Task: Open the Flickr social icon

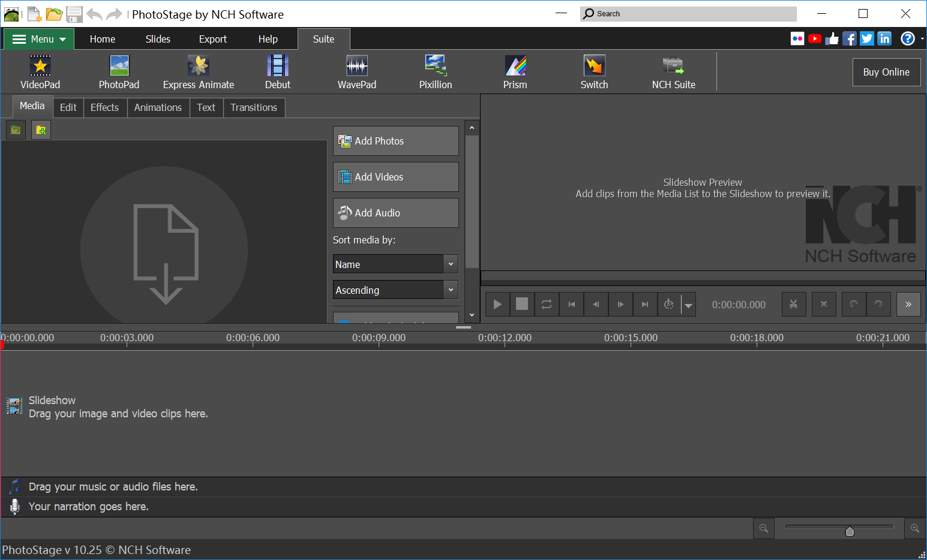Action: (797, 39)
